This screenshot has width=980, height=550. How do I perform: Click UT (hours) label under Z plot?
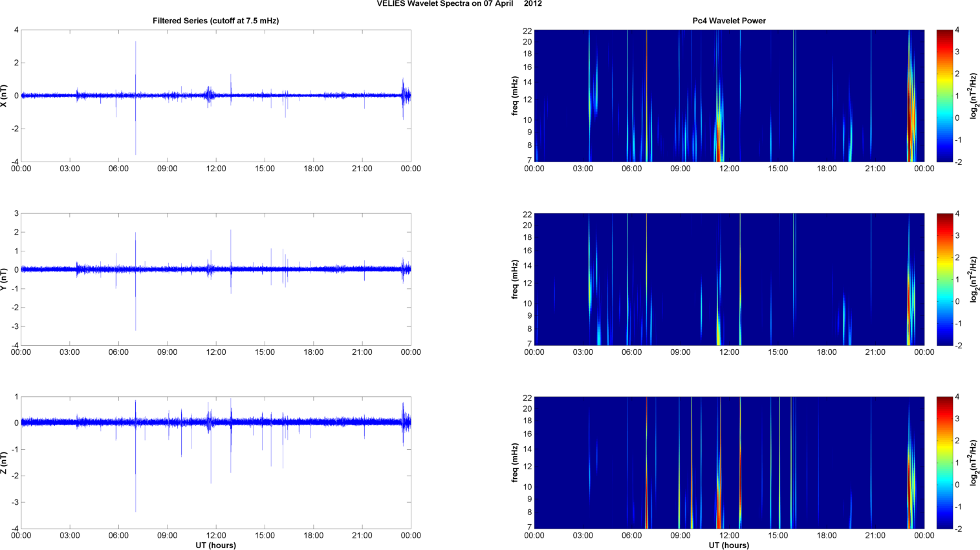215,545
